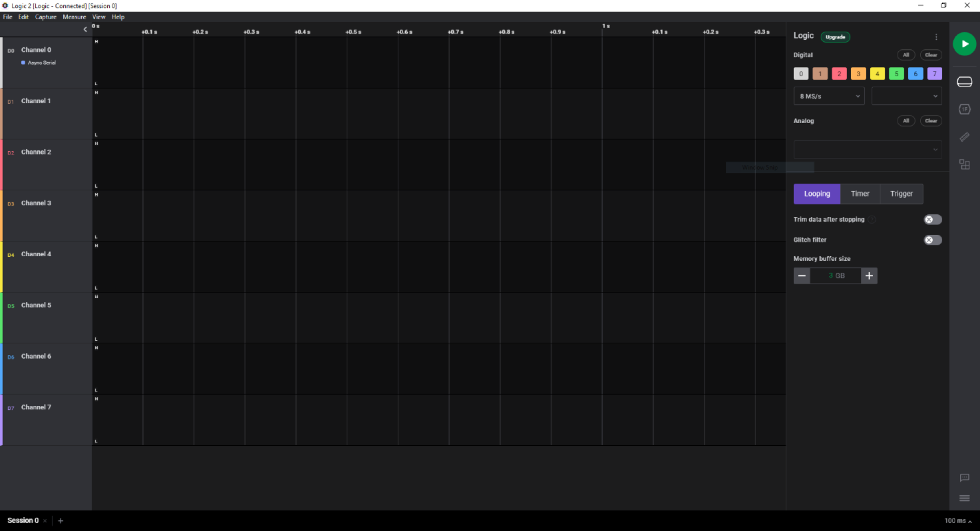Click the 0 s timeline marker
This screenshot has height=531, width=980.
coord(96,26)
